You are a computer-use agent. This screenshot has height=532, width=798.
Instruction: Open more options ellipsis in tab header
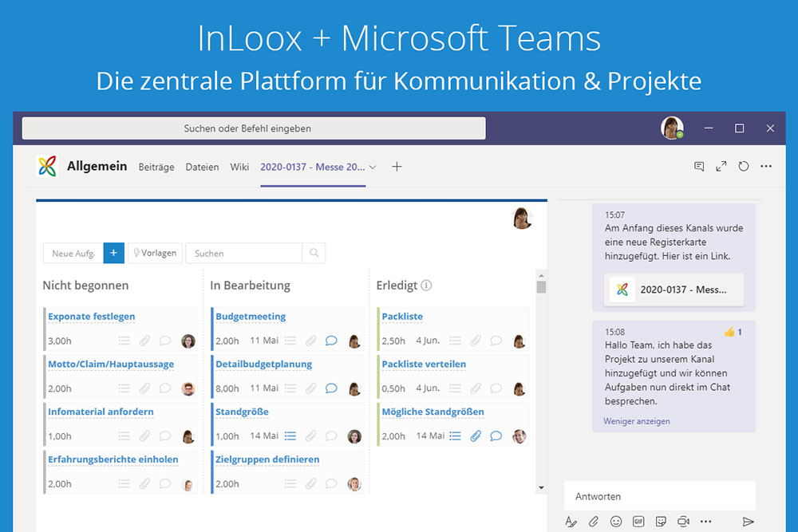tap(766, 167)
